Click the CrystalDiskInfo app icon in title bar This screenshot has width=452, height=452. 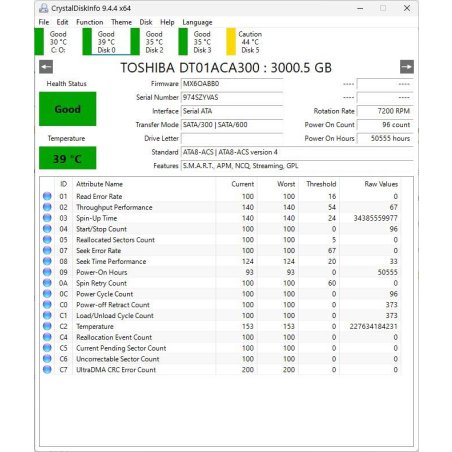pyautogui.click(x=44, y=8)
